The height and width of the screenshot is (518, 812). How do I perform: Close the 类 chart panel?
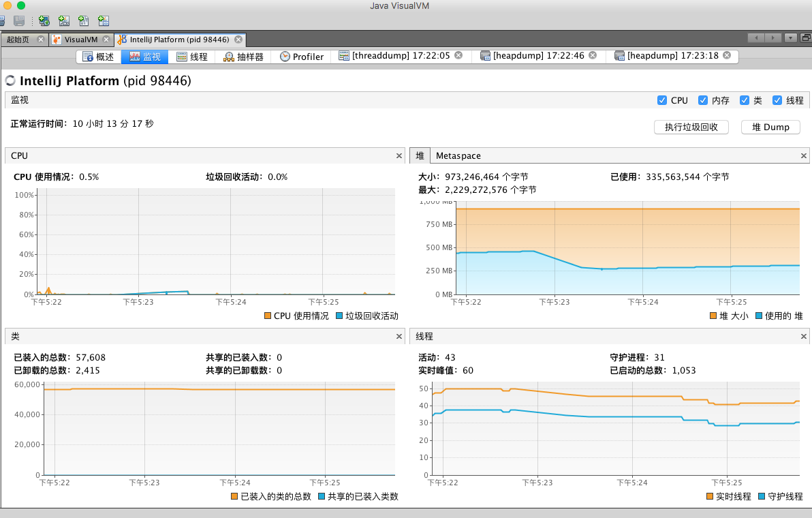pyautogui.click(x=399, y=336)
